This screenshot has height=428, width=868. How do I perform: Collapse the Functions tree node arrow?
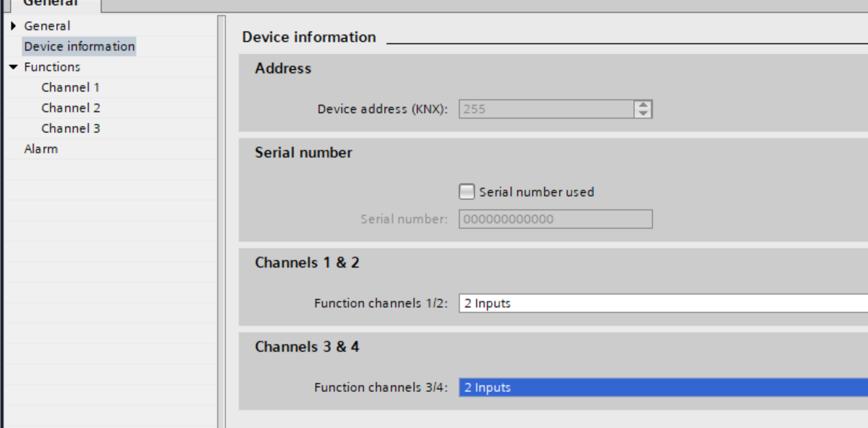tap(14, 67)
